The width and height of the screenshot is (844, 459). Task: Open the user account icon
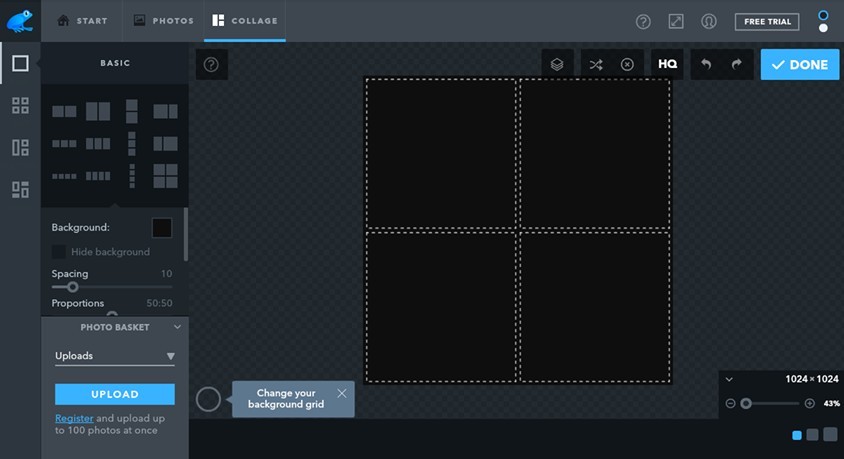coord(709,22)
